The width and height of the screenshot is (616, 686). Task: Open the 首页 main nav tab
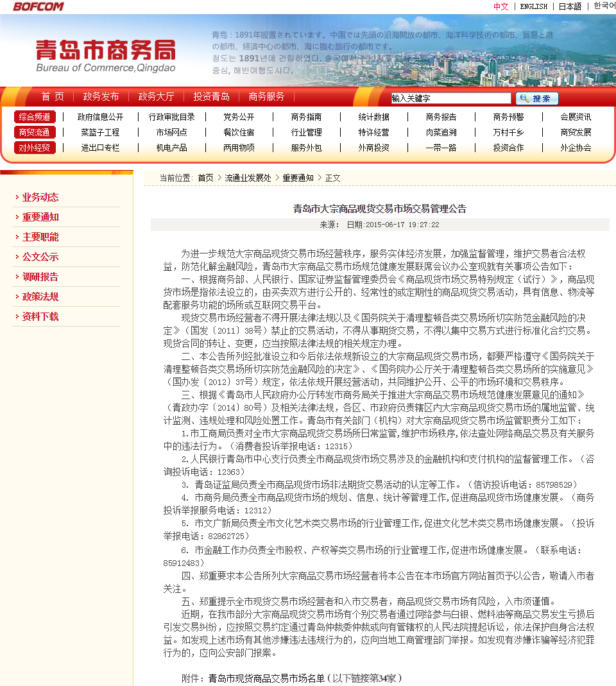click(53, 97)
